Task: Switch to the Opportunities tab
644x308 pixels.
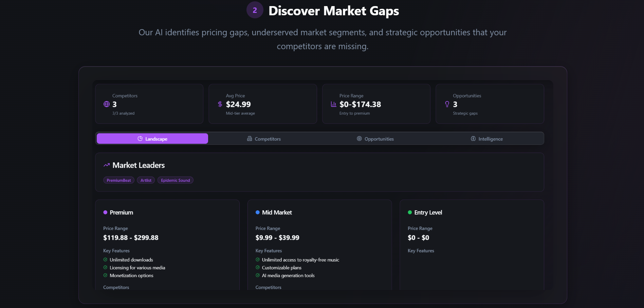Action: point(375,139)
